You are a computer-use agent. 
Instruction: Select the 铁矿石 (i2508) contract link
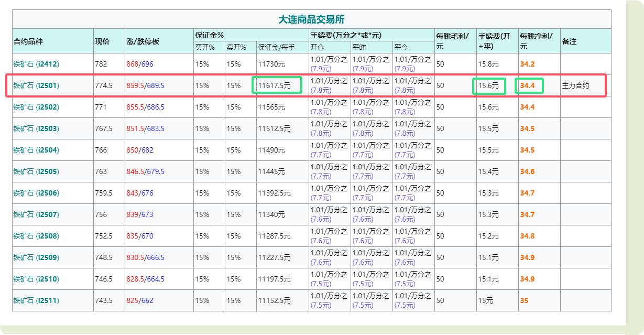[36, 236]
